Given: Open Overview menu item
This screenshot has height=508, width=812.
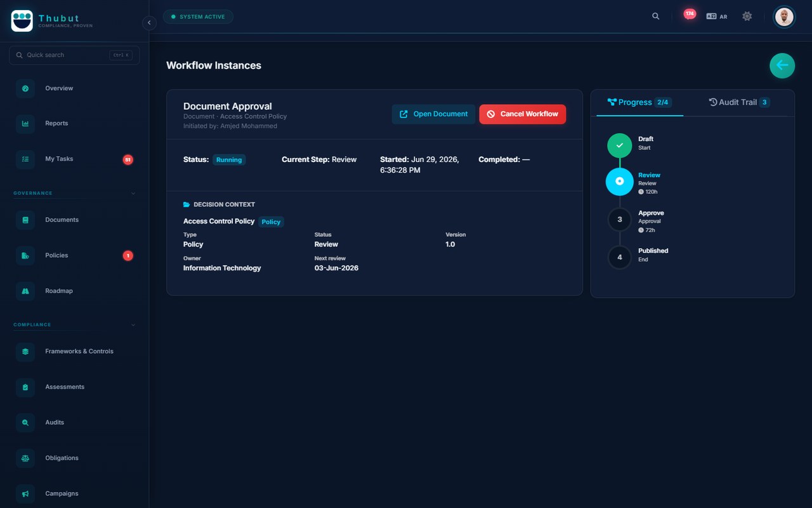Looking at the screenshot, I should (74, 88).
